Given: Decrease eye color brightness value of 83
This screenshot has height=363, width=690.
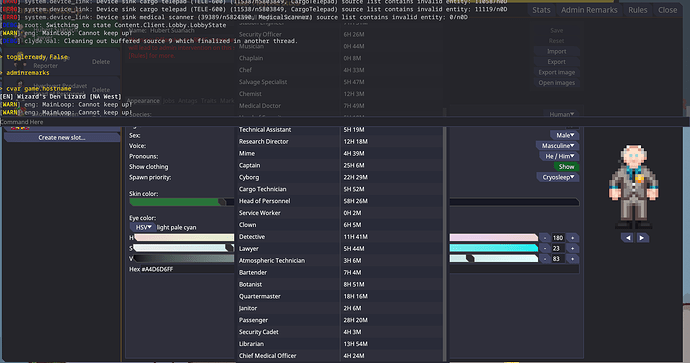Looking at the screenshot, I should pyautogui.click(x=545, y=259).
